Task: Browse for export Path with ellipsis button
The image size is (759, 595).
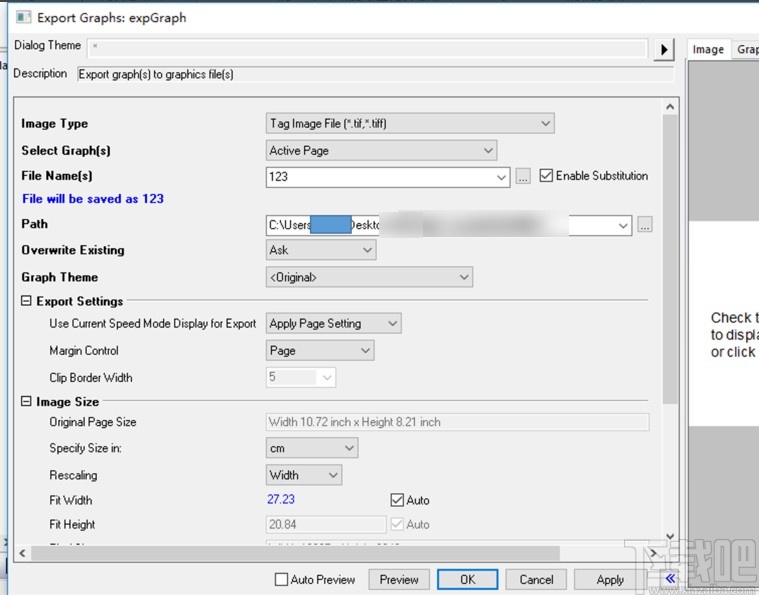Action: pos(645,225)
